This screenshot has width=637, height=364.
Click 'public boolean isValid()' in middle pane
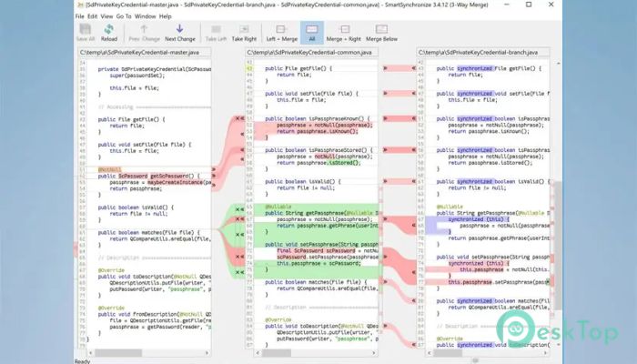(303, 182)
